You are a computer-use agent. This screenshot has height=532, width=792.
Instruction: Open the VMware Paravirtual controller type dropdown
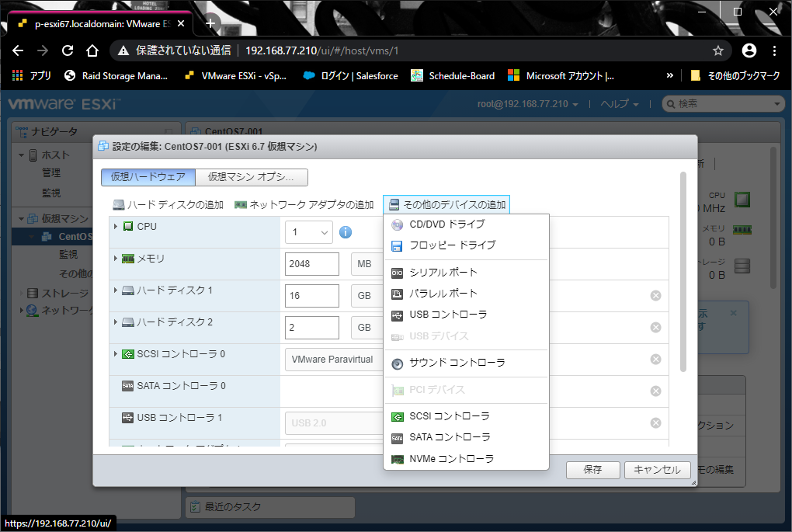(335, 360)
